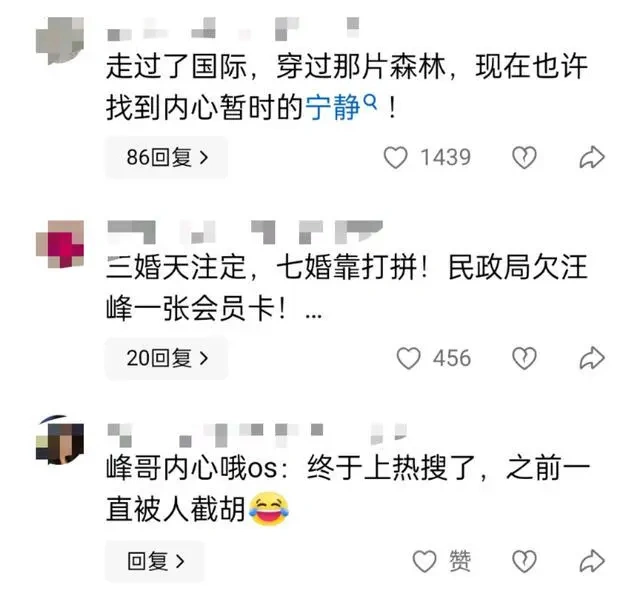
Task: Open the second commenter's pink avatar
Action: click(x=60, y=244)
